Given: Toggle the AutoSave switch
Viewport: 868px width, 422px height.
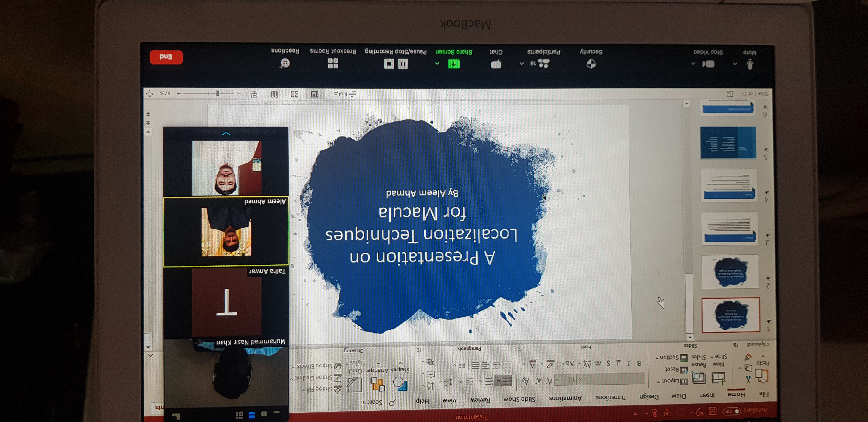Looking at the screenshot, I should [732, 411].
